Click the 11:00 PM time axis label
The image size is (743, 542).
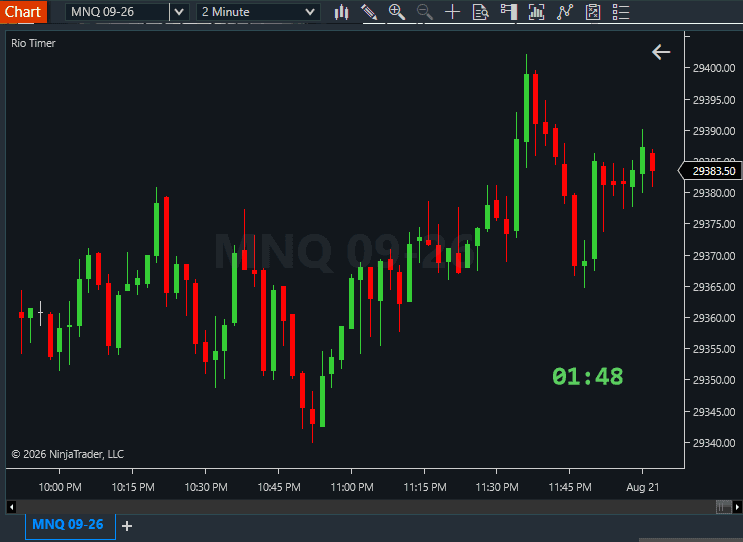coord(352,487)
